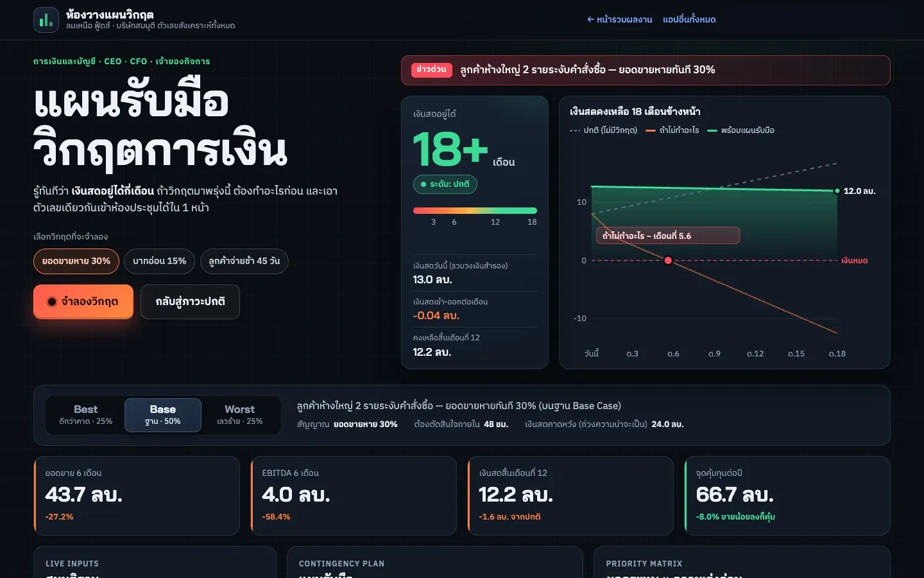Click the cash runway gradient gauge bar

point(475,211)
